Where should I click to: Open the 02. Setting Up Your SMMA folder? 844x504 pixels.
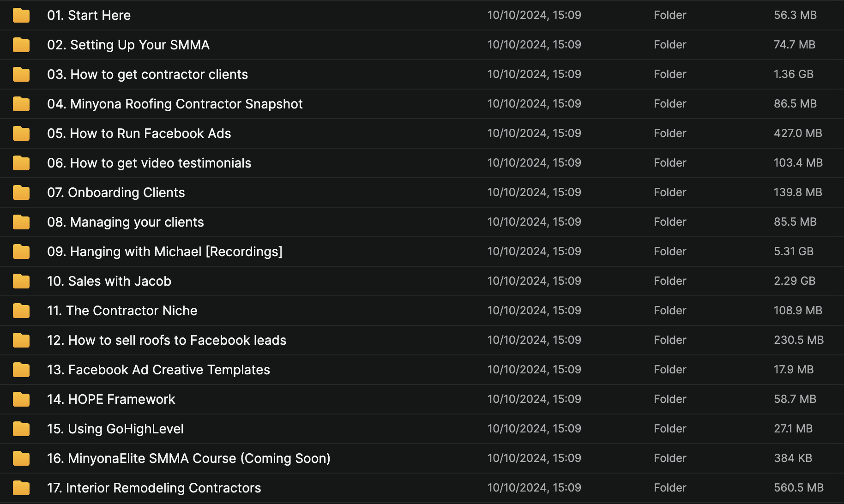pos(128,45)
